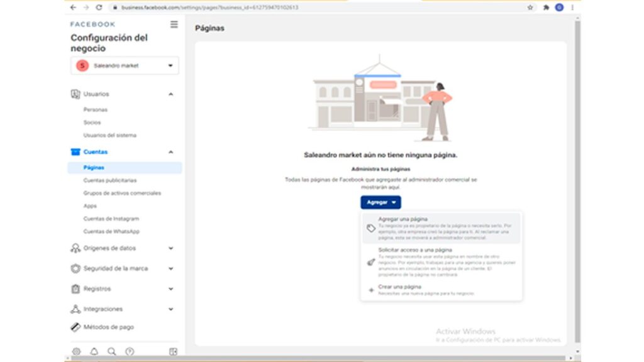Collapse sidebar with hamburger icon

click(174, 25)
